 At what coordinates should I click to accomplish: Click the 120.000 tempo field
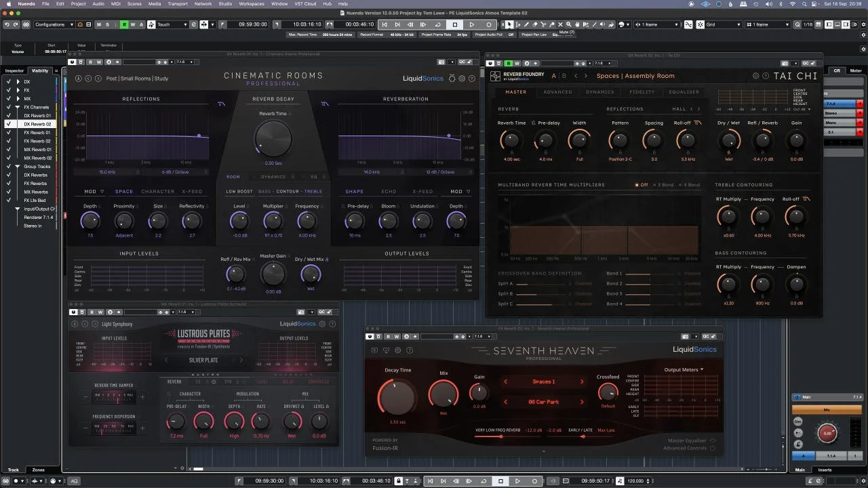pos(636,481)
